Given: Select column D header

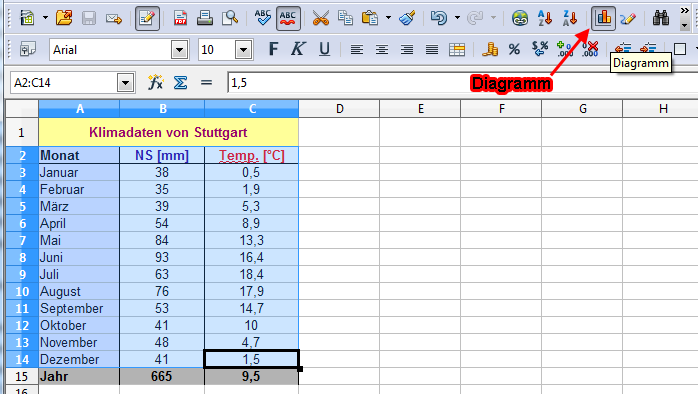Looking at the screenshot, I should (339, 109).
